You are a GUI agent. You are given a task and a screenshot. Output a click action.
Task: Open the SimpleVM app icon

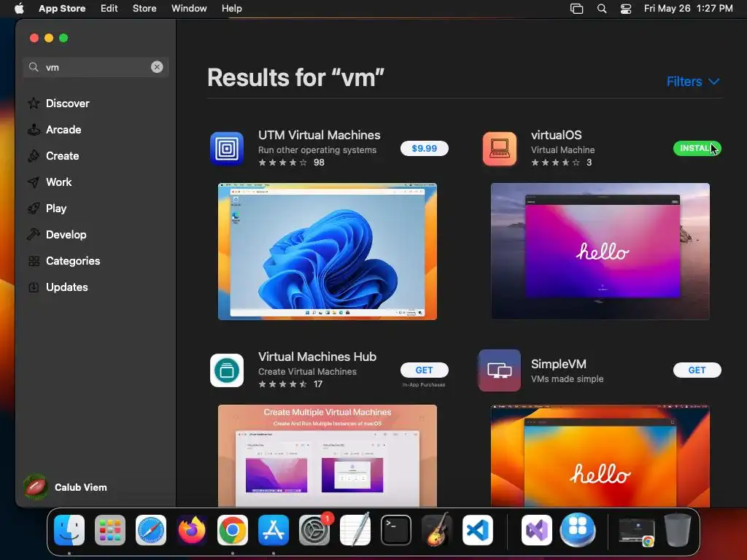pyautogui.click(x=499, y=370)
